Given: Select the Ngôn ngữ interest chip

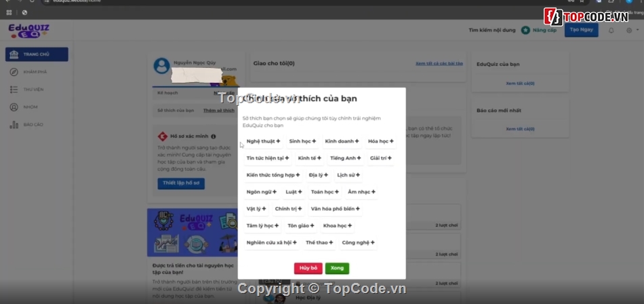Looking at the screenshot, I should coord(261,192).
